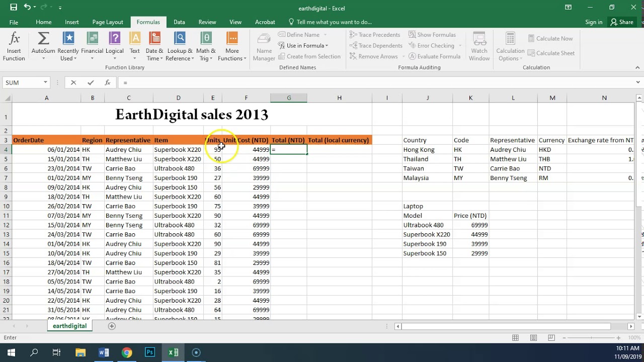Click the fx icon in formula bar
The width and height of the screenshot is (644, 362).
107,82
